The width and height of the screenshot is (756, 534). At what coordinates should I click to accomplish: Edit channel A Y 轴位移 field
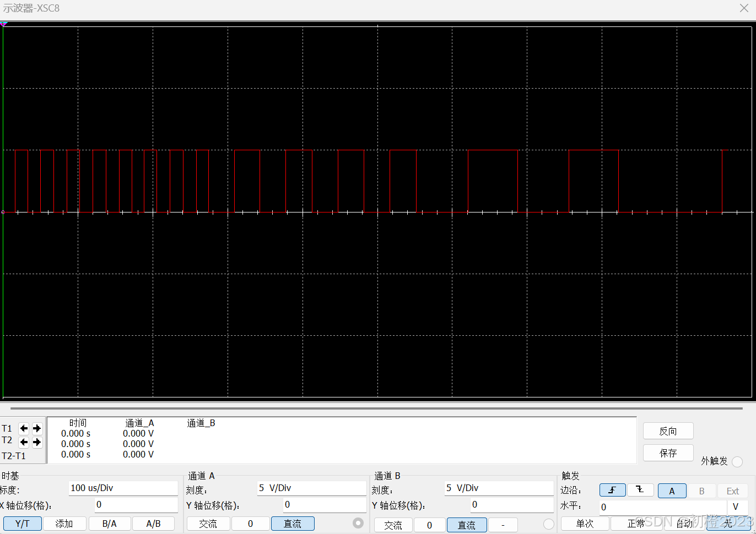click(x=325, y=505)
